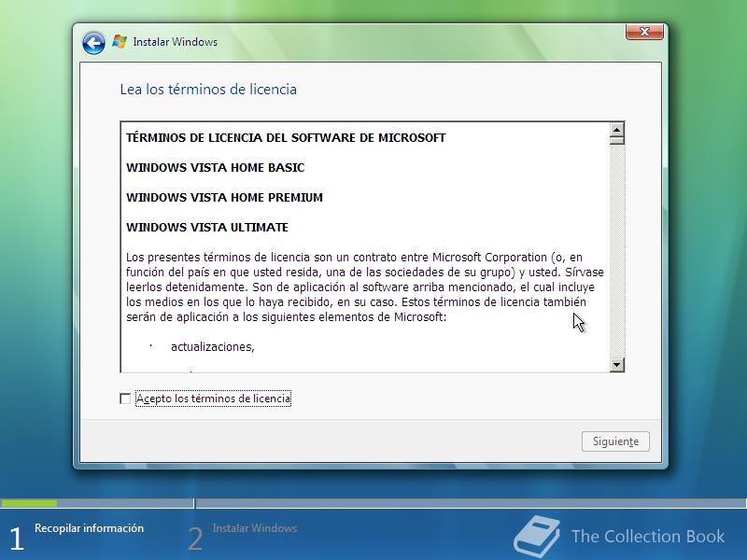Tick 'Acepto los términos de licencia' checkbox
The width and height of the screenshot is (747, 560).
click(125, 399)
